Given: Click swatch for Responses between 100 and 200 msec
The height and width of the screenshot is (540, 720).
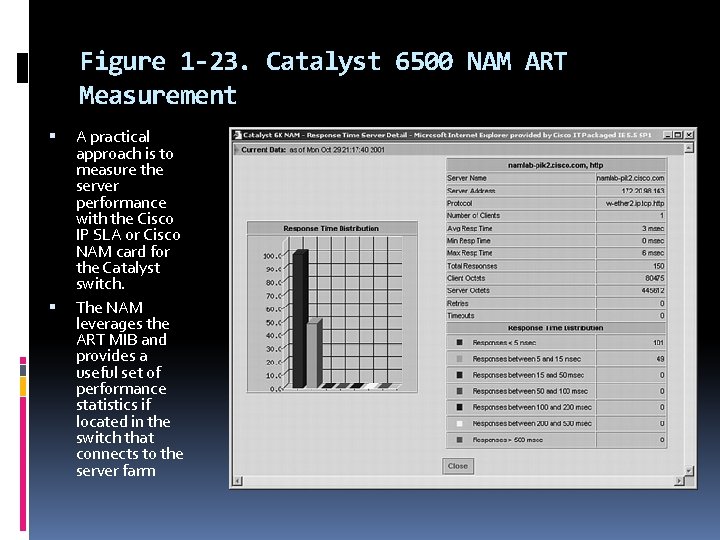Looking at the screenshot, I should pos(459,407).
